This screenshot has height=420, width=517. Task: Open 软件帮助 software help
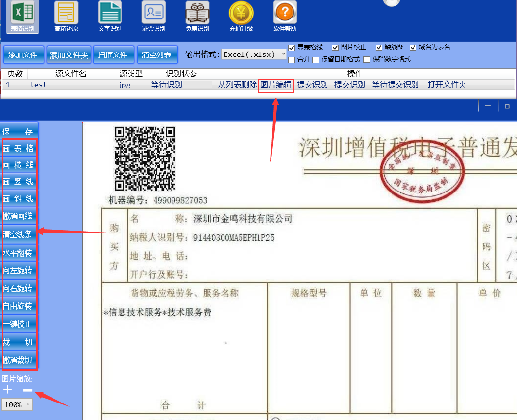[x=285, y=16]
